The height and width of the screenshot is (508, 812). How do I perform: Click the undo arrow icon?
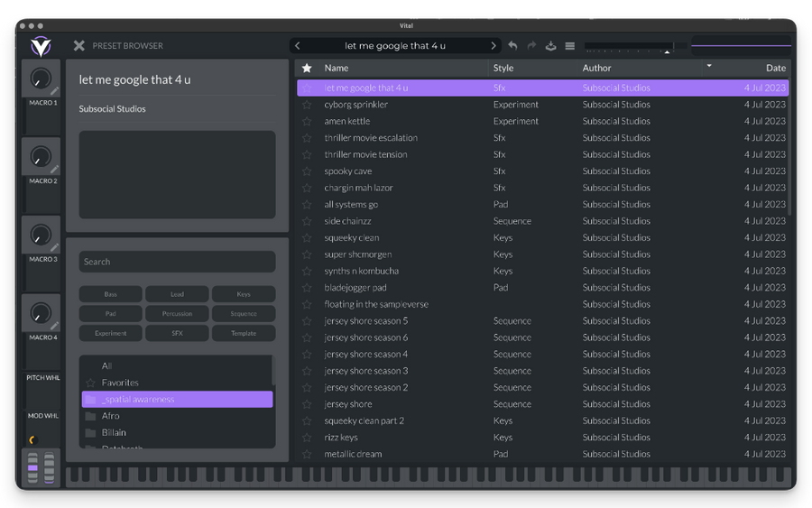[512, 46]
